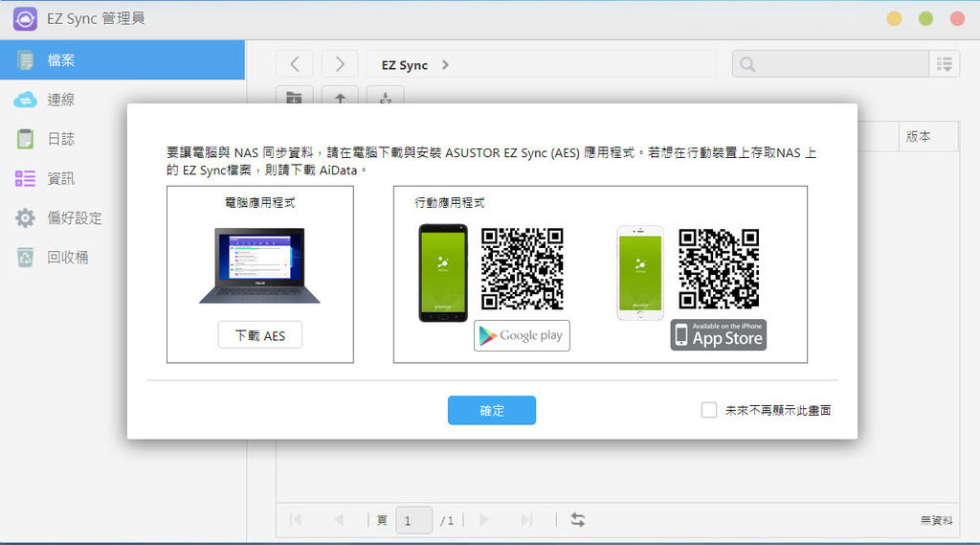Click the 日誌 clipboard icon
Image resolution: width=980 pixels, height=545 pixels.
(25, 139)
